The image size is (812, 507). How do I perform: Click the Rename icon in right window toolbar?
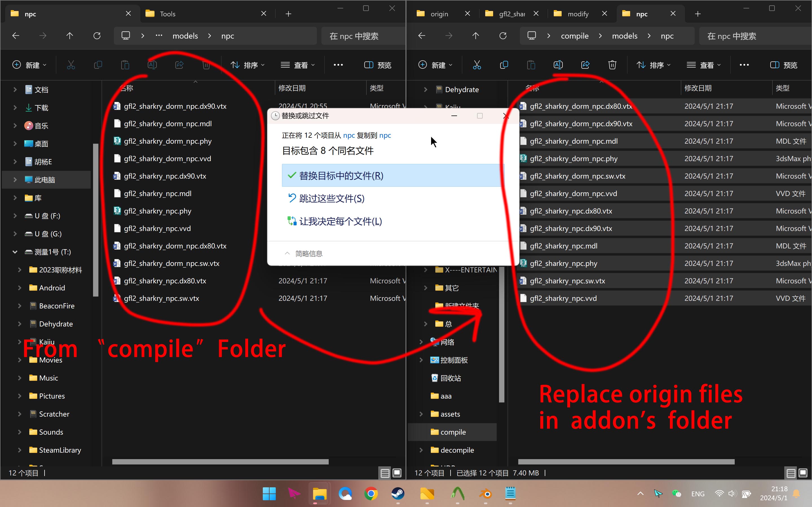[558, 65]
